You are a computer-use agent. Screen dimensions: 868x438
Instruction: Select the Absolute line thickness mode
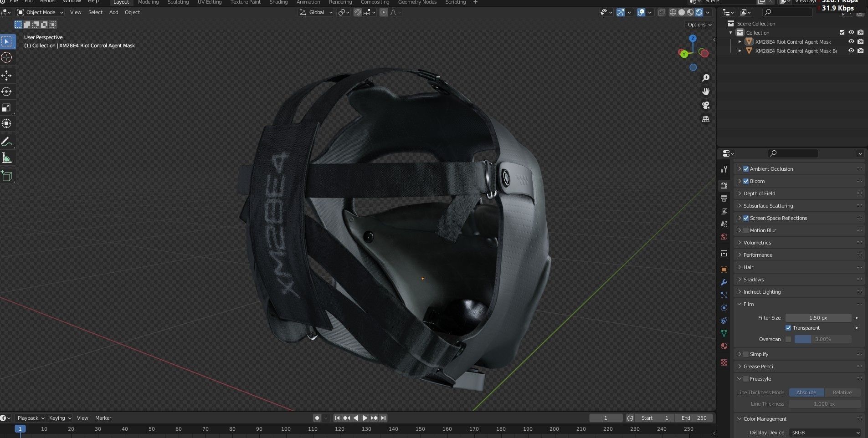click(x=806, y=392)
